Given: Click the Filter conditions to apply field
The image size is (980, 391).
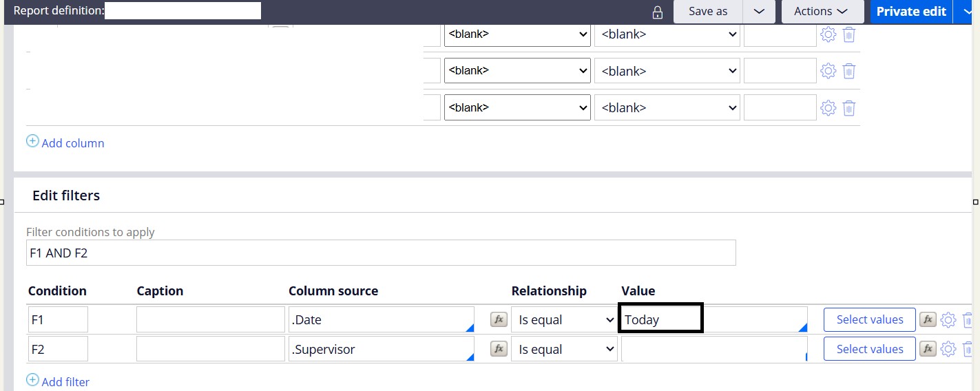Looking at the screenshot, I should click(381, 253).
